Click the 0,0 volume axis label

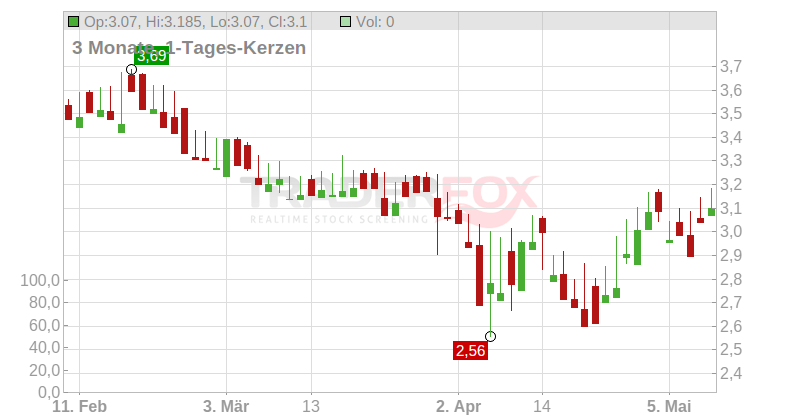(x=49, y=392)
